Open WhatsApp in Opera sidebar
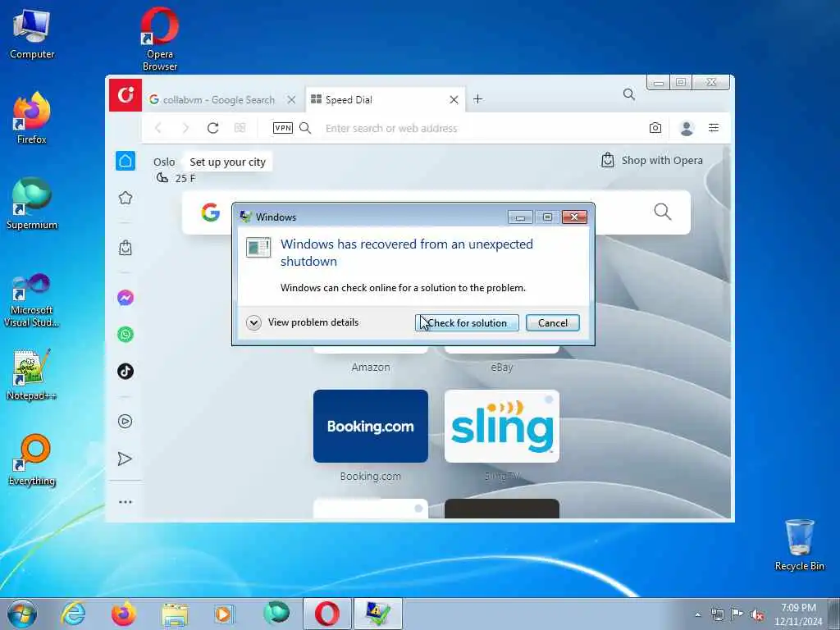This screenshot has height=630, width=840. pos(126,335)
